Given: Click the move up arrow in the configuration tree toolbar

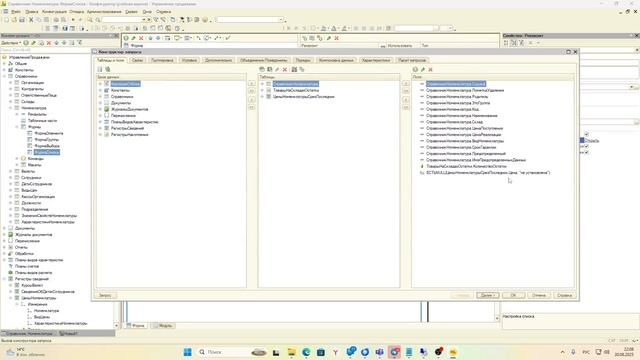Looking at the screenshot, I should [x=57, y=42].
